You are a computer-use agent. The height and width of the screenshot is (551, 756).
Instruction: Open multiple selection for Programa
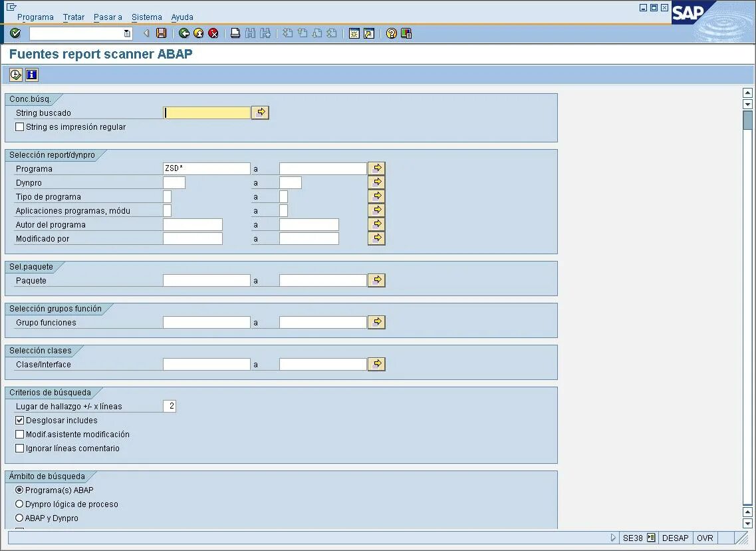[x=376, y=168]
